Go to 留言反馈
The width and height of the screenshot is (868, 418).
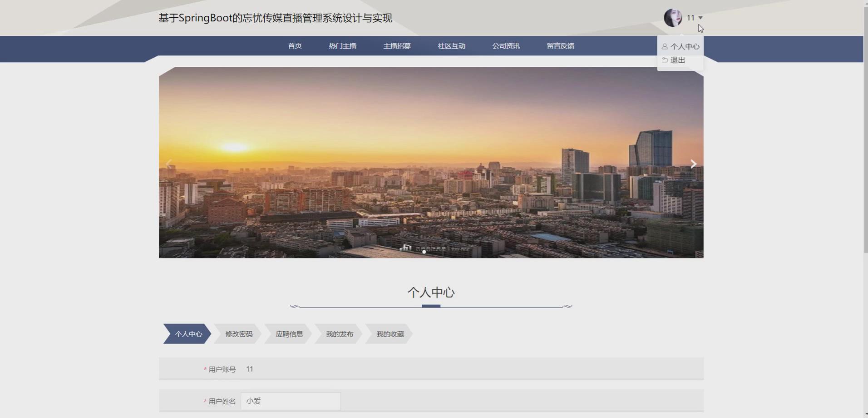(561, 46)
